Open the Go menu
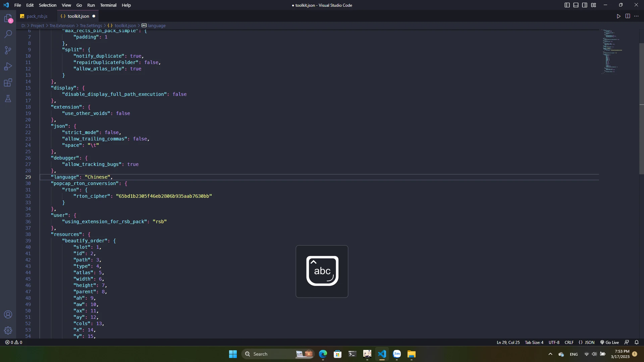The width and height of the screenshot is (644, 362). [x=79, y=5]
